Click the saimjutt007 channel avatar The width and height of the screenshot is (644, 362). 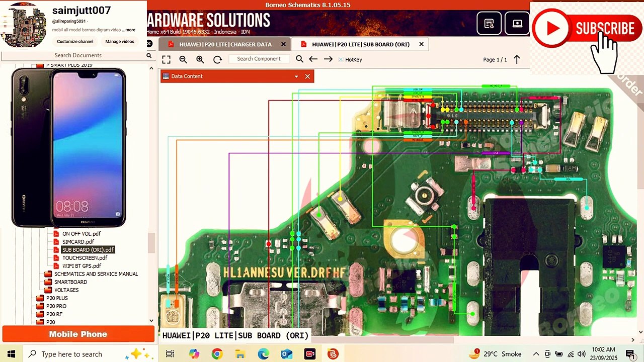click(24, 25)
